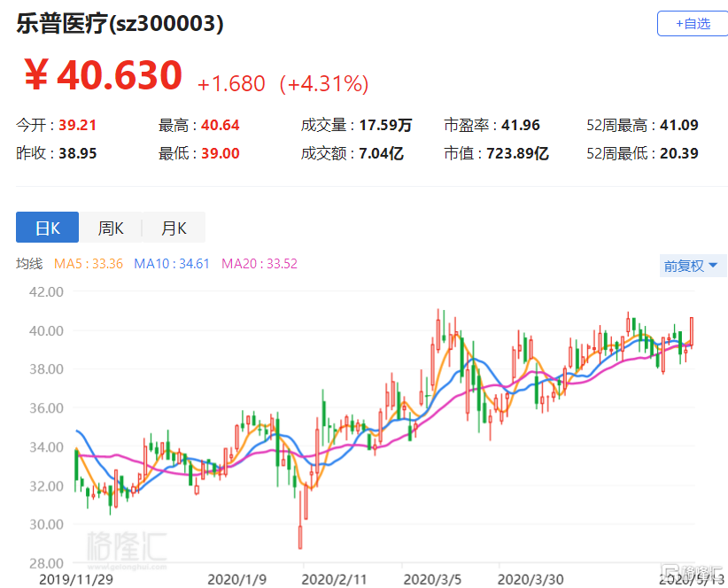This screenshot has height=588, width=728.
Task: Switch to the 周K weekly chart tab
Action: click(x=111, y=228)
